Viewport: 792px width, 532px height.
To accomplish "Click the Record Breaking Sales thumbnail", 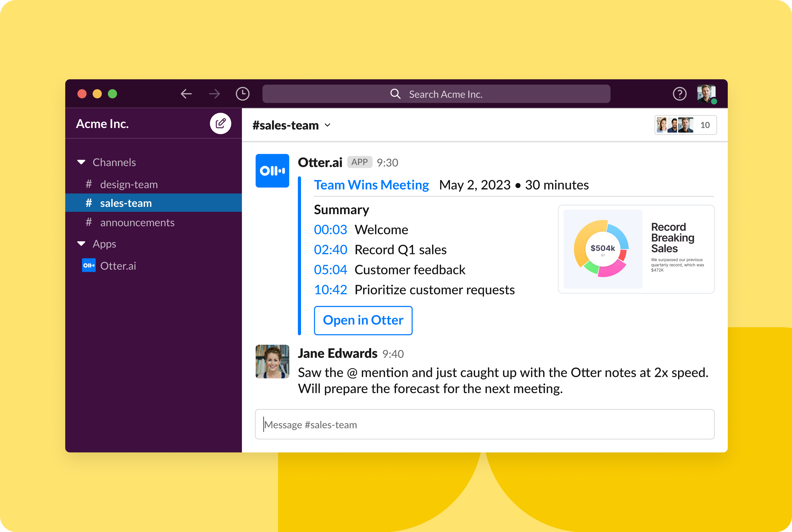I will (636, 249).
